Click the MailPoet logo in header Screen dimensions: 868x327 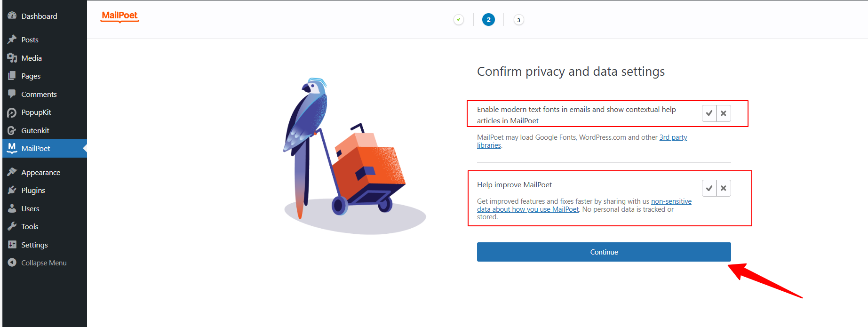[120, 16]
